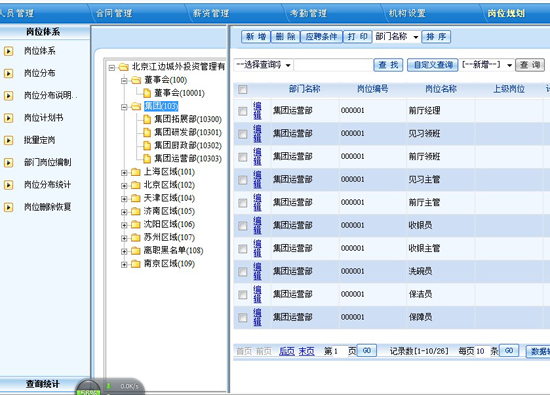Click file icon of 董事会(10001)

tap(147, 93)
